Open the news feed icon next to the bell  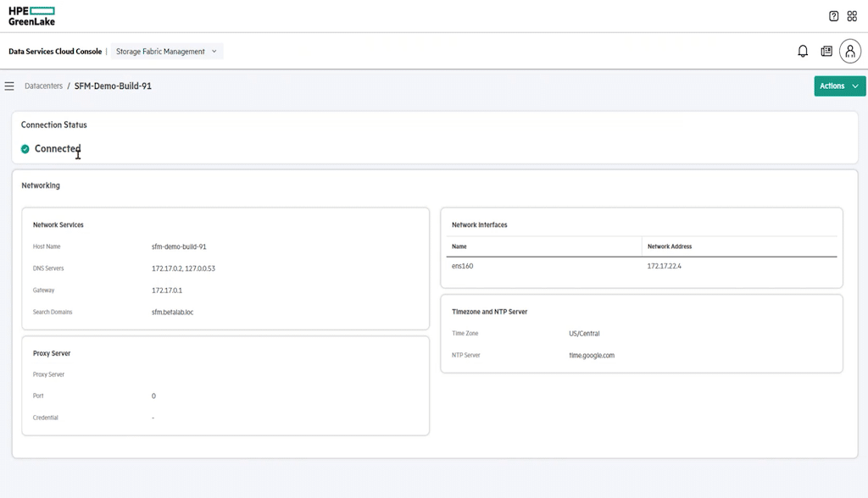pos(826,51)
